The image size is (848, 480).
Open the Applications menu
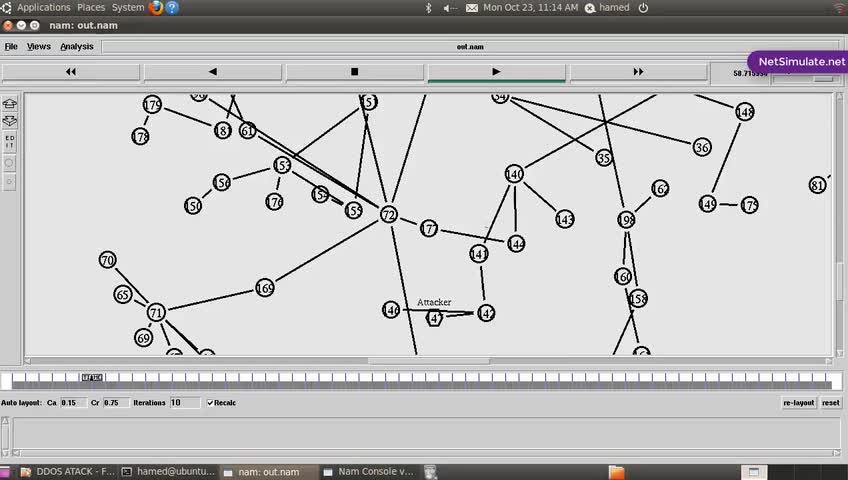tap(43, 8)
